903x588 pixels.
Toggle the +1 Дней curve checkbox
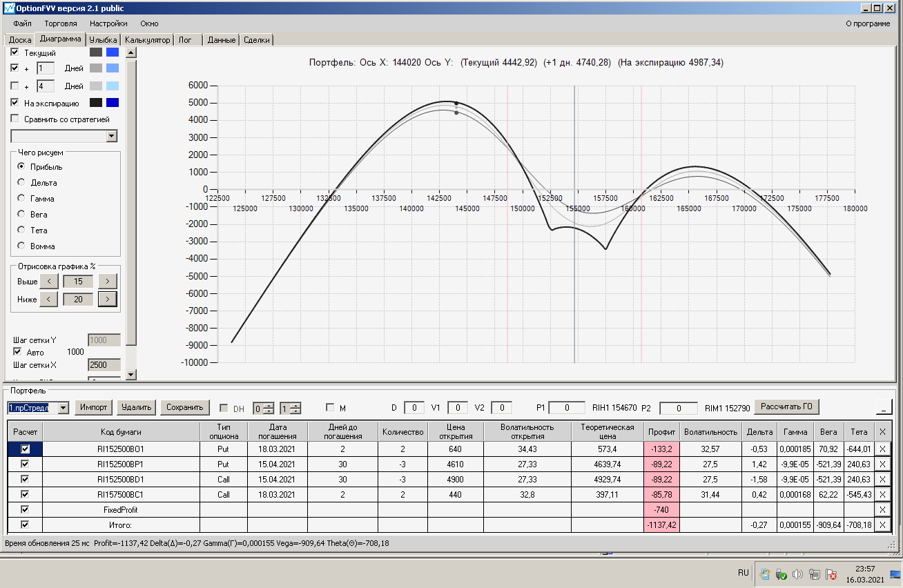[15, 68]
